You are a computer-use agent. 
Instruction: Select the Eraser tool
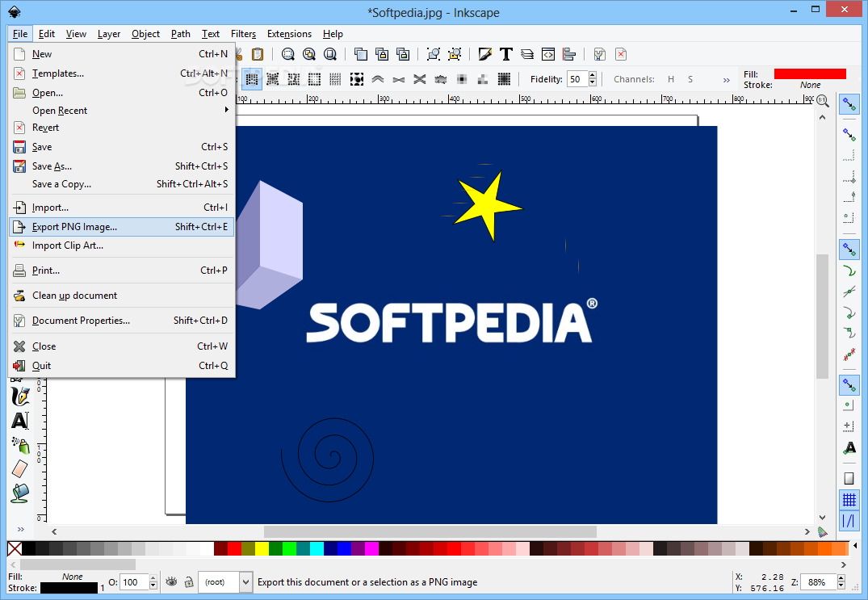(20, 469)
